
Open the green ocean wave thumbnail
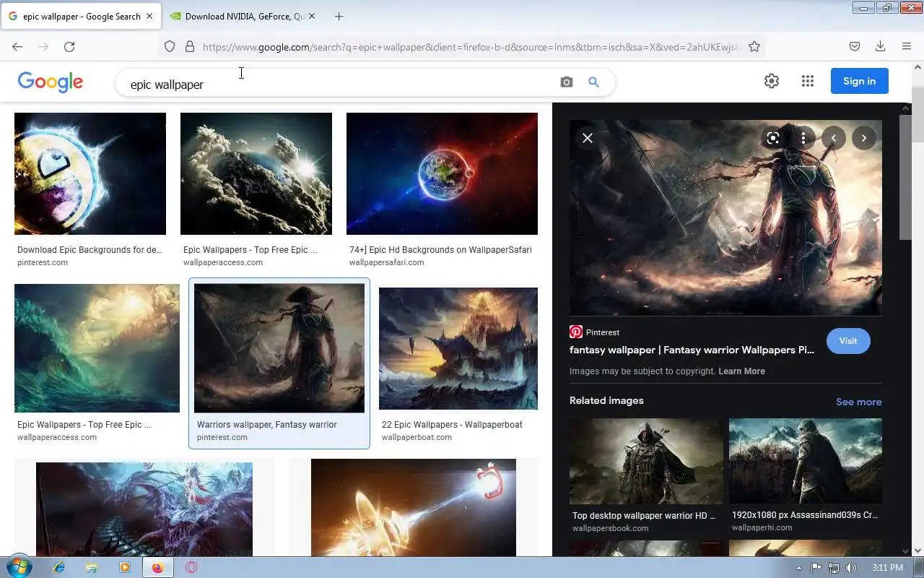[97, 348]
